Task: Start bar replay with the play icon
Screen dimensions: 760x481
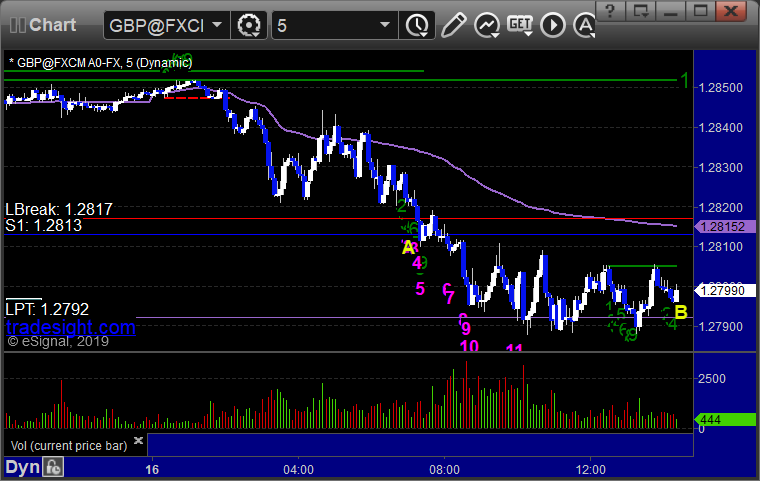Action: click(x=553, y=25)
